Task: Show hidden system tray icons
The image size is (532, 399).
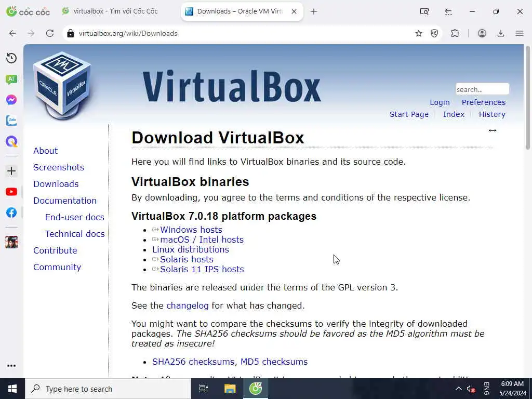Action: click(x=458, y=389)
